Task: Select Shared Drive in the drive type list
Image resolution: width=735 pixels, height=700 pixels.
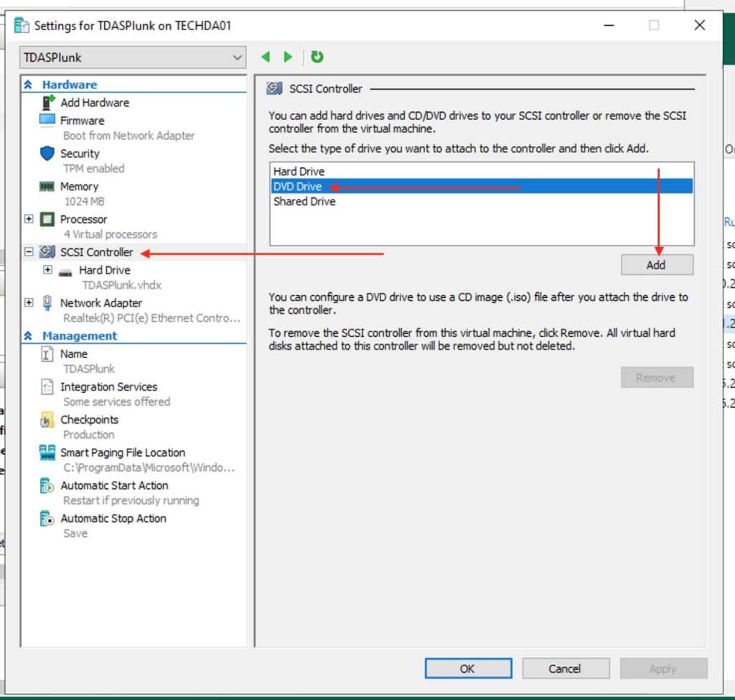Action: click(304, 202)
